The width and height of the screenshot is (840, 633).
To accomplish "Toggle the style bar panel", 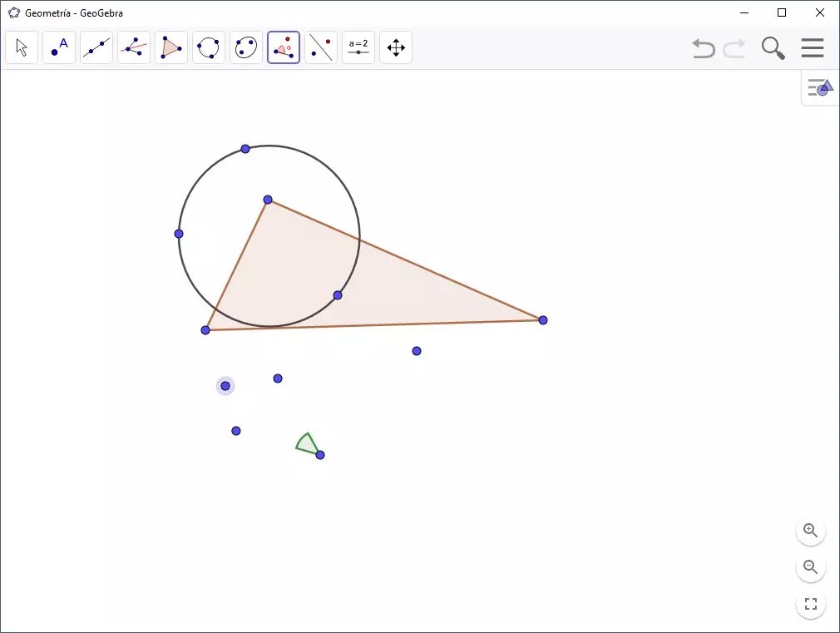I will coord(820,87).
